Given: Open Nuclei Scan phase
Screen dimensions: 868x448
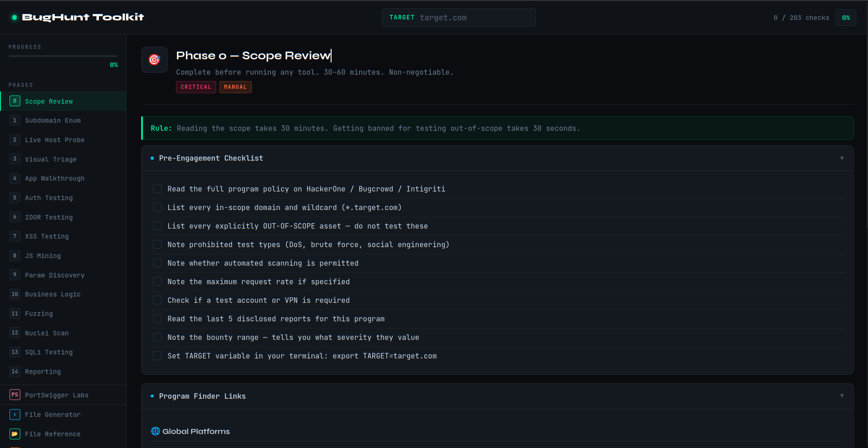Looking at the screenshot, I should coord(63,333).
